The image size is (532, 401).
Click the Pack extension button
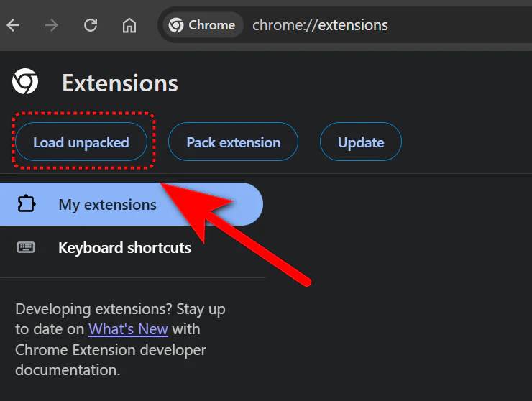[233, 142]
